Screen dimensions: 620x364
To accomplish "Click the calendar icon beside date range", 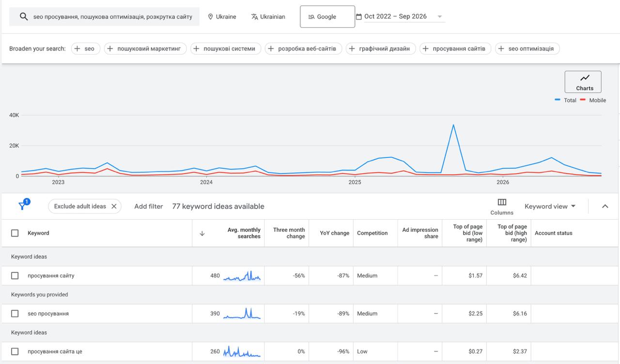I will point(359,16).
